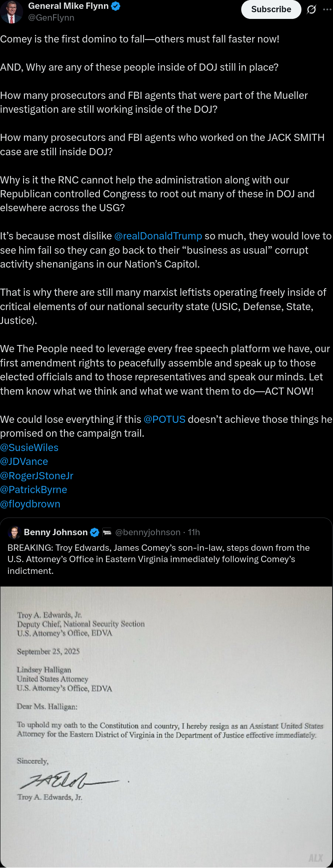This screenshot has height=868, width=333.
Task: Go to the @PatrickByrne profile link
Action: pyautogui.click(x=34, y=490)
